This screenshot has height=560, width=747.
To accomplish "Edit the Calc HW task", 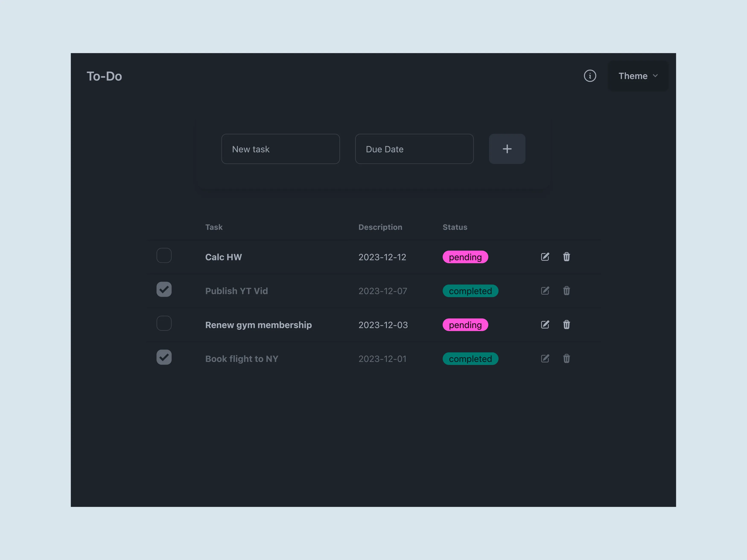I will pyautogui.click(x=545, y=257).
